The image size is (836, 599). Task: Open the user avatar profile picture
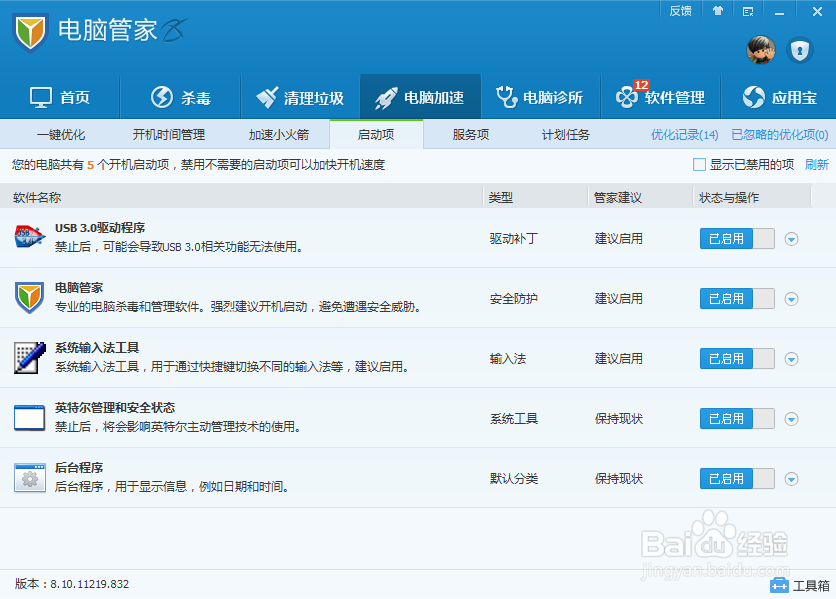coord(761,50)
